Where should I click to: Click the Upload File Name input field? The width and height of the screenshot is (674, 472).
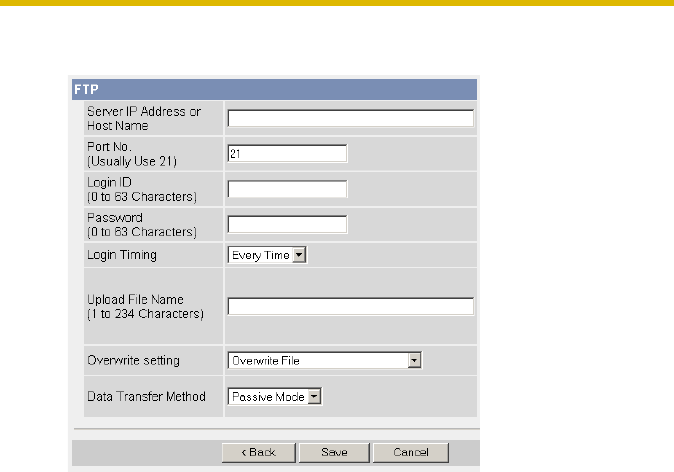point(351,306)
